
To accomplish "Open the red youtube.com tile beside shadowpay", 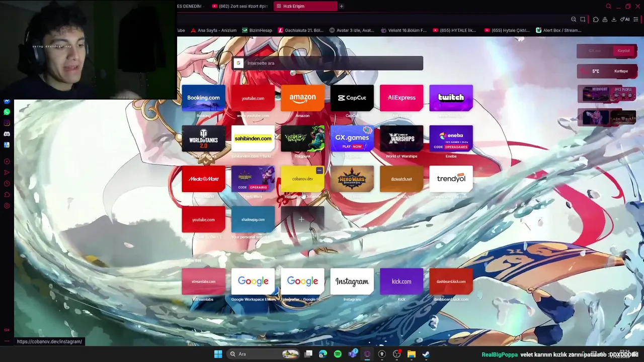I will coord(203,220).
